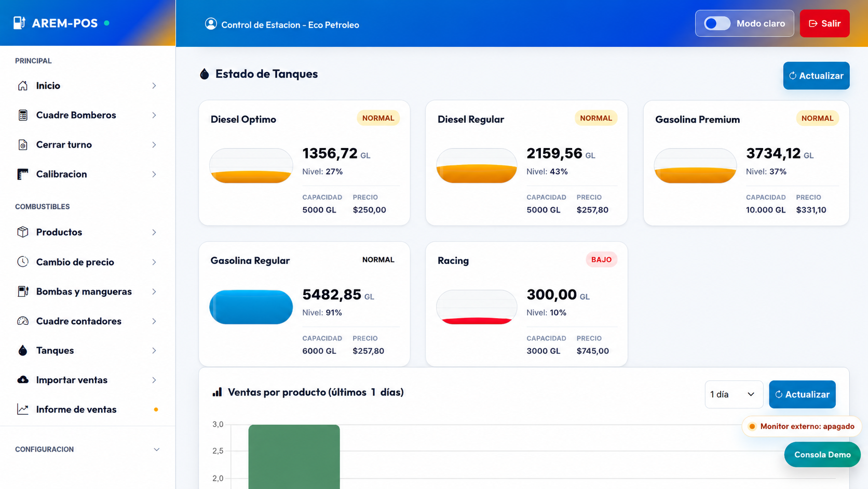The height and width of the screenshot is (489, 868).
Task: Expand the Bombas y mangueras chevron
Action: click(x=154, y=292)
